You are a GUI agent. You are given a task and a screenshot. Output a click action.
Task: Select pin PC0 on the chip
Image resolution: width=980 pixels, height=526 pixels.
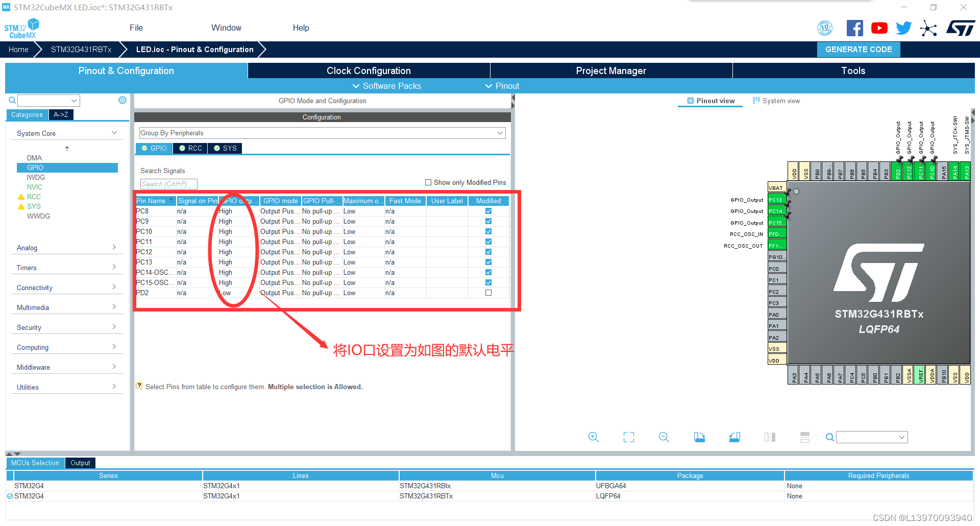tap(777, 269)
